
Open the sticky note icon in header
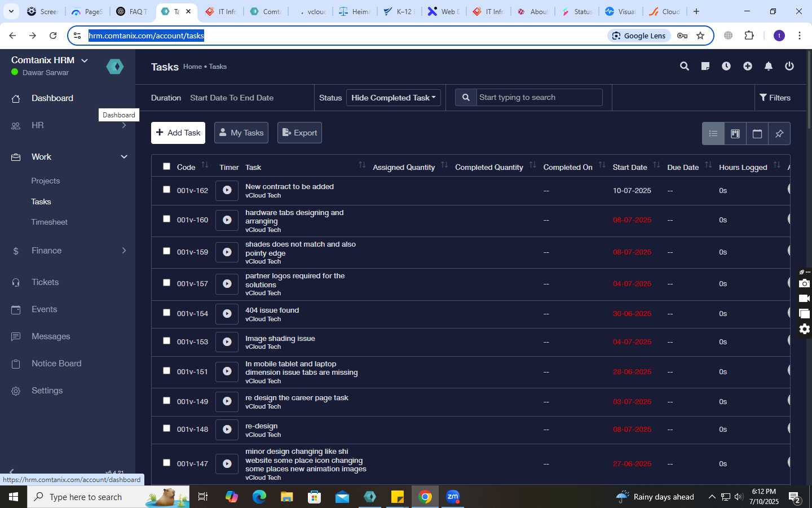point(705,66)
